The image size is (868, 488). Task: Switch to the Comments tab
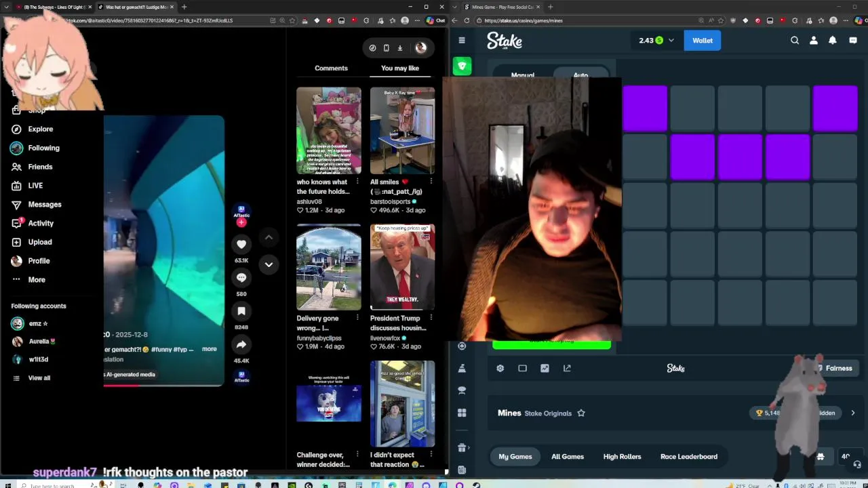pyautogui.click(x=331, y=68)
